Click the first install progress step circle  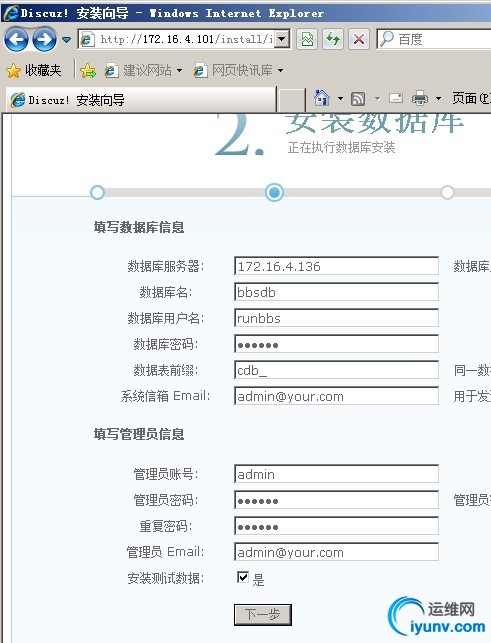[x=98, y=192]
